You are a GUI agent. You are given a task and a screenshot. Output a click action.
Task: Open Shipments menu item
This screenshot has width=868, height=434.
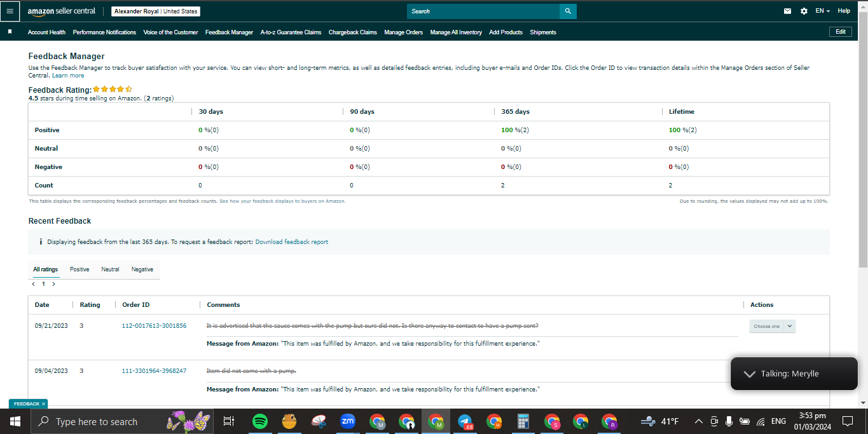coord(543,32)
